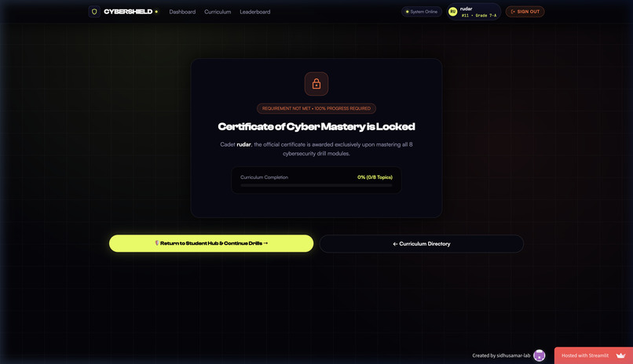Click the 0% (0/8 Topics) value
The width and height of the screenshot is (633, 364).
[x=375, y=177]
